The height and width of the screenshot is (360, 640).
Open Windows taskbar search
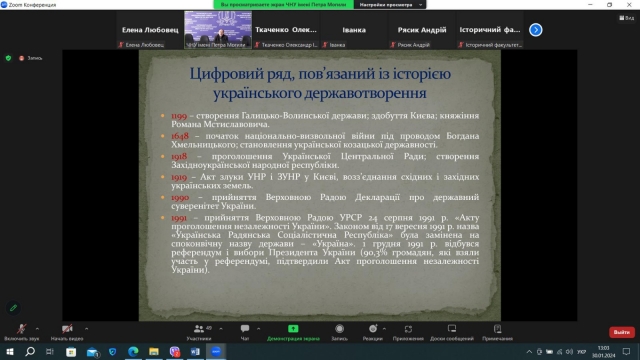coord(30,351)
